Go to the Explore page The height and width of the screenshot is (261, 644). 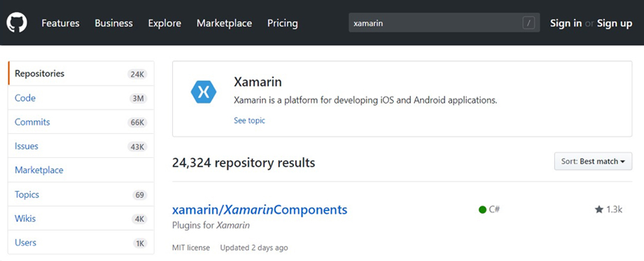click(165, 23)
